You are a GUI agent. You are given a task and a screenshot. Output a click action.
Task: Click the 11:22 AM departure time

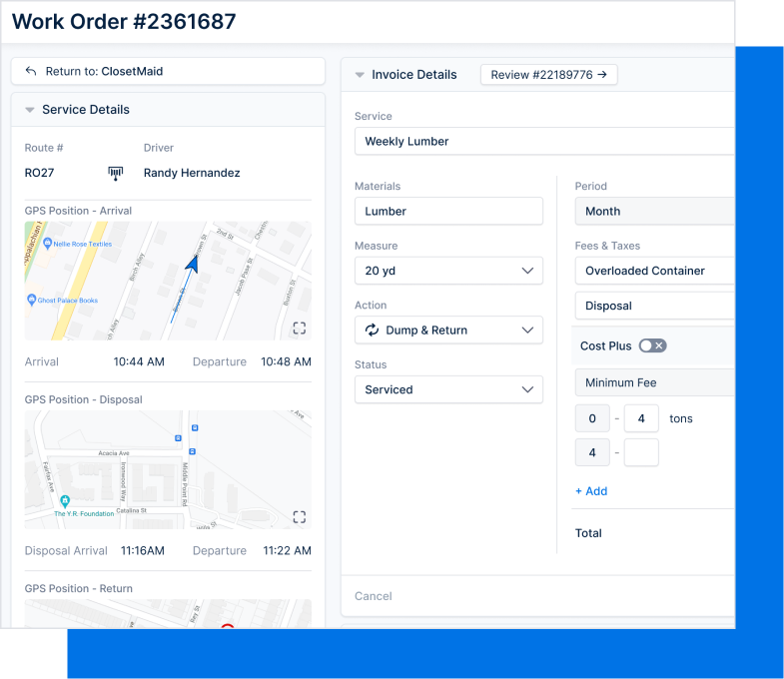coord(287,550)
